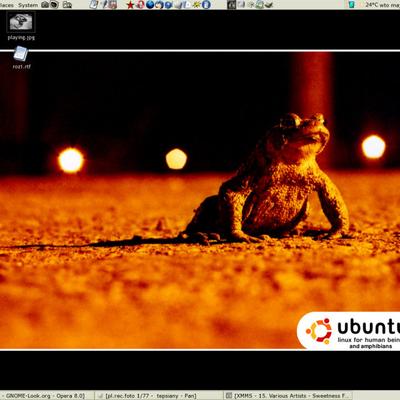Click the blue round info-style icon

click(x=207, y=5)
